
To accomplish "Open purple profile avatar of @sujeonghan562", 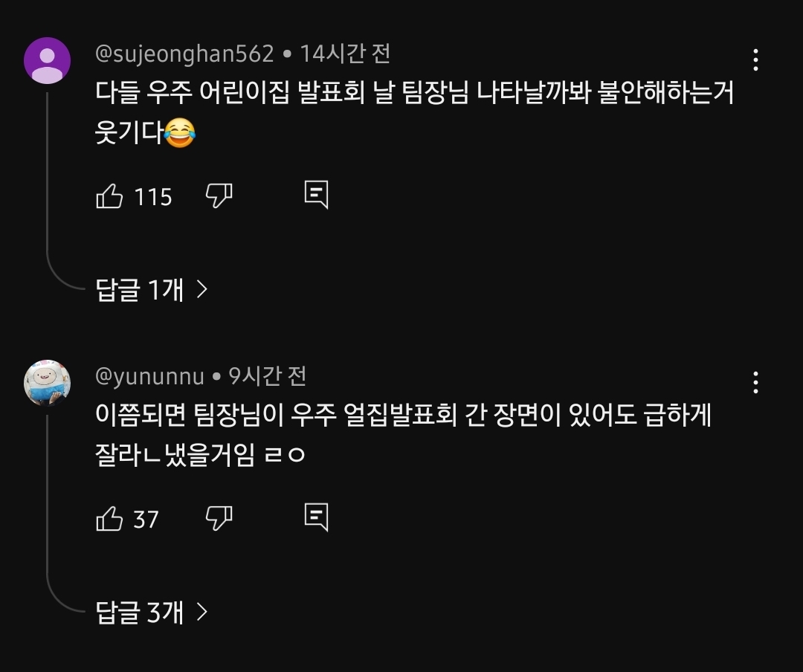I will point(48,60).
